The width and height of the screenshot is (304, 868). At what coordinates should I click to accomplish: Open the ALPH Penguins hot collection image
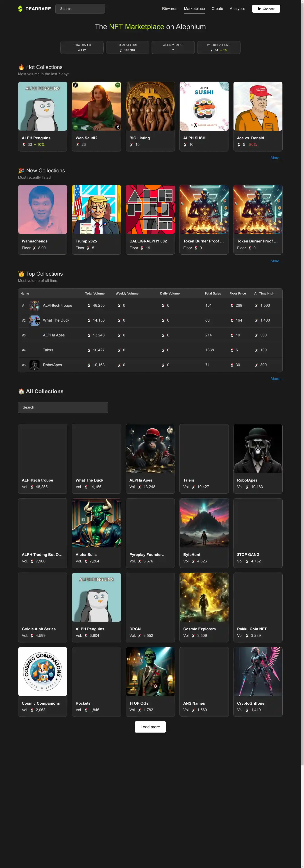click(42, 106)
